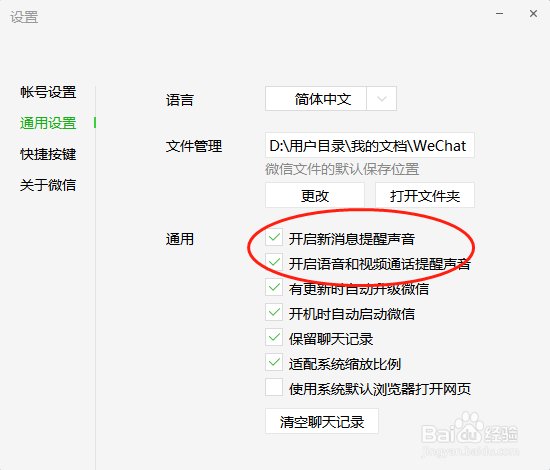Open the 帐号设置 tab
This screenshot has width=550, height=470.
click(48, 92)
